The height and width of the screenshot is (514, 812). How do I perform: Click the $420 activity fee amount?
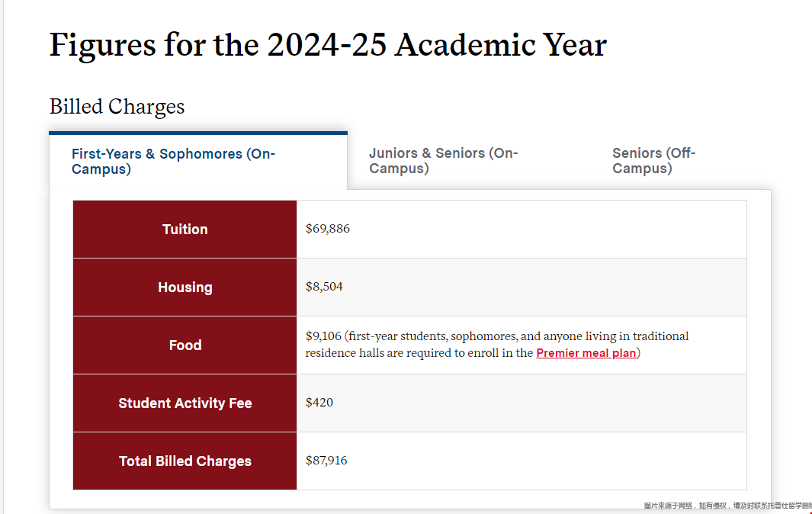[319, 403]
